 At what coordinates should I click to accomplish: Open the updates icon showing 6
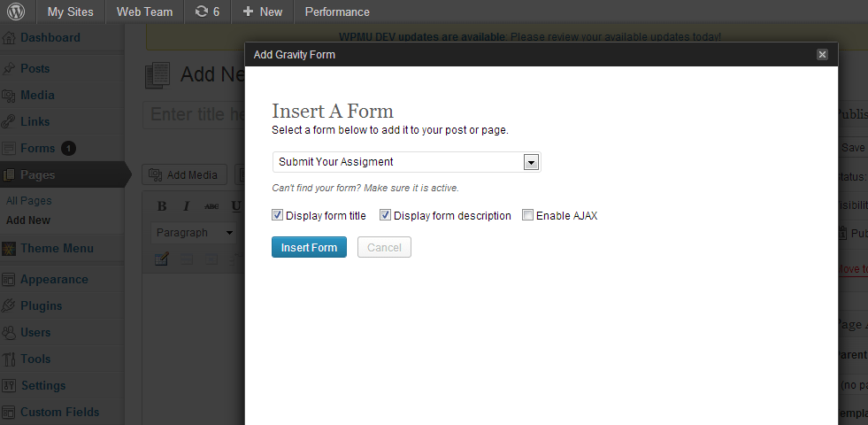point(208,12)
